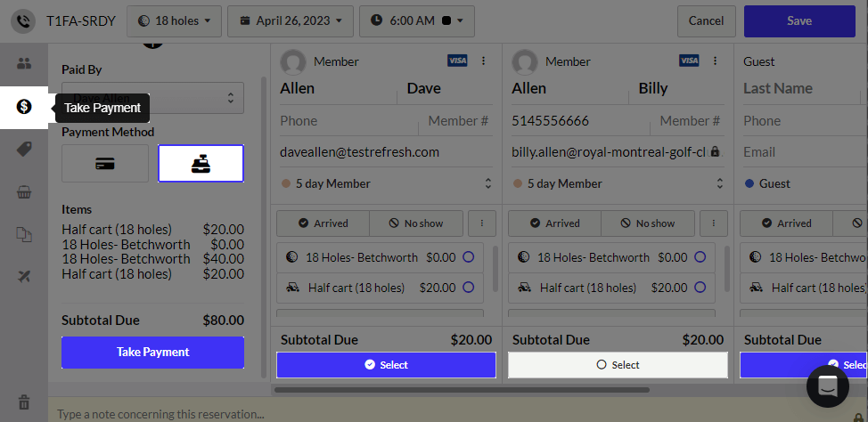868x422 pixels.
Task: Click the payment panel vertical scrollbar
Action: (264, 227)
